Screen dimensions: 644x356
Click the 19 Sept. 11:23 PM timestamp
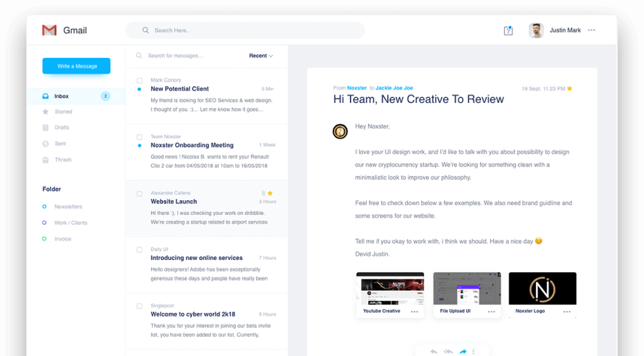click(543, 89)
